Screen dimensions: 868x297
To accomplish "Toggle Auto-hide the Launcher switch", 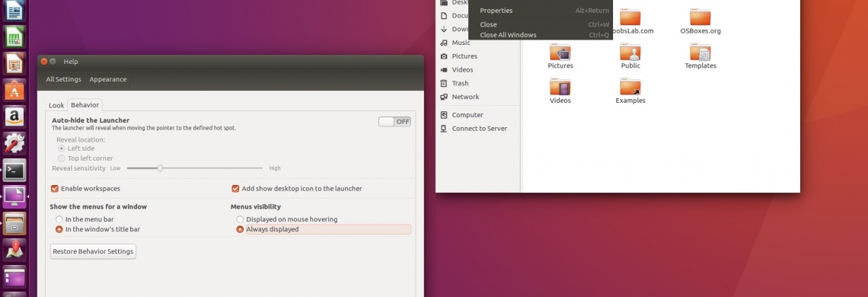I will [x=394, y=121].
